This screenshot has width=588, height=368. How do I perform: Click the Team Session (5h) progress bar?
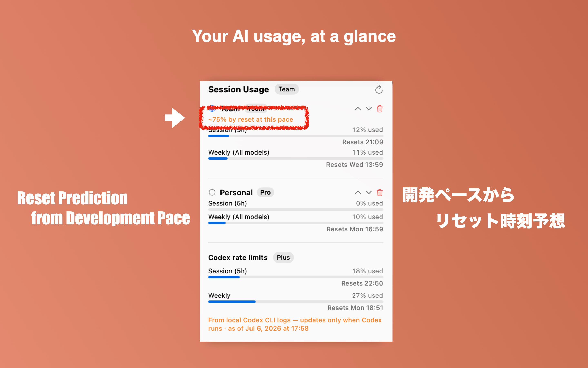click(296, 136)
